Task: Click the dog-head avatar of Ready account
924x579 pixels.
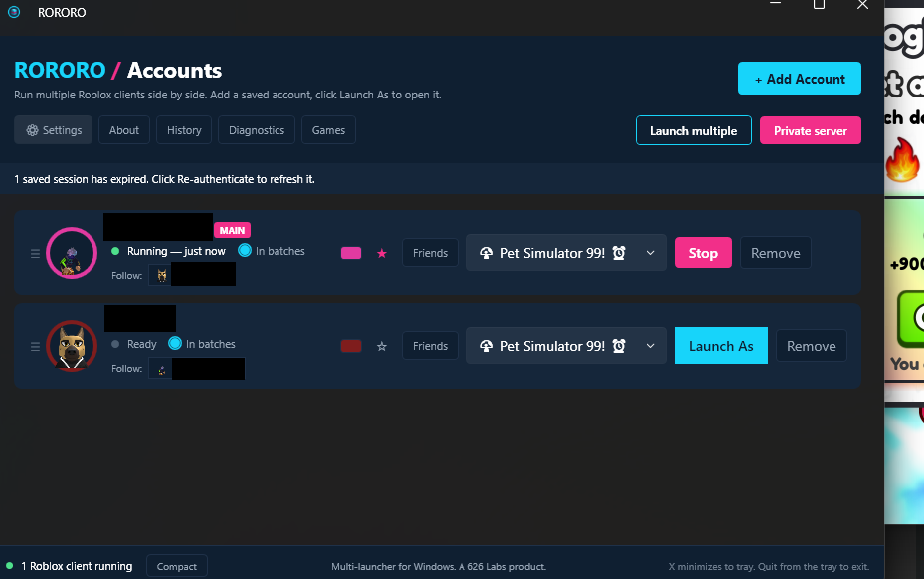Action: [72, 346]
